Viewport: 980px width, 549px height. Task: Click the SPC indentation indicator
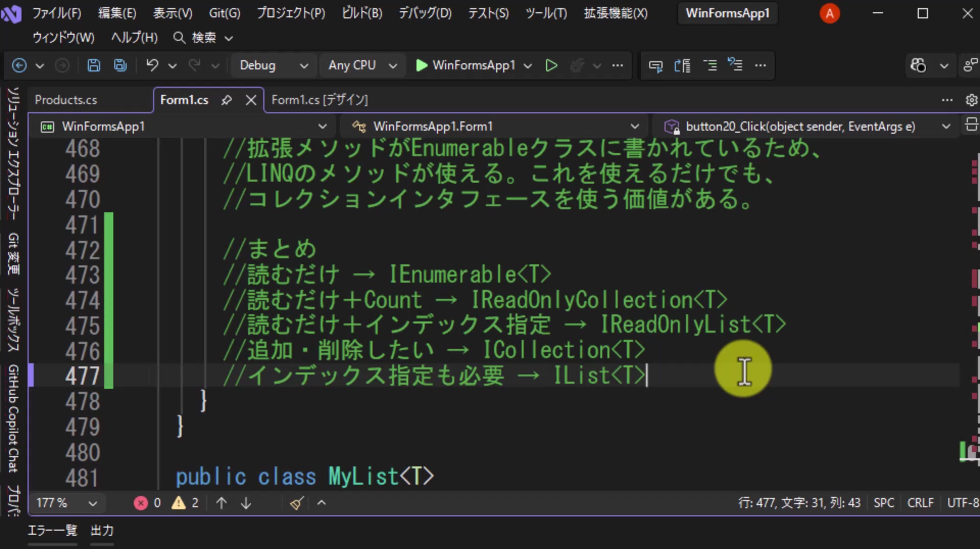[x=884, y=503]
